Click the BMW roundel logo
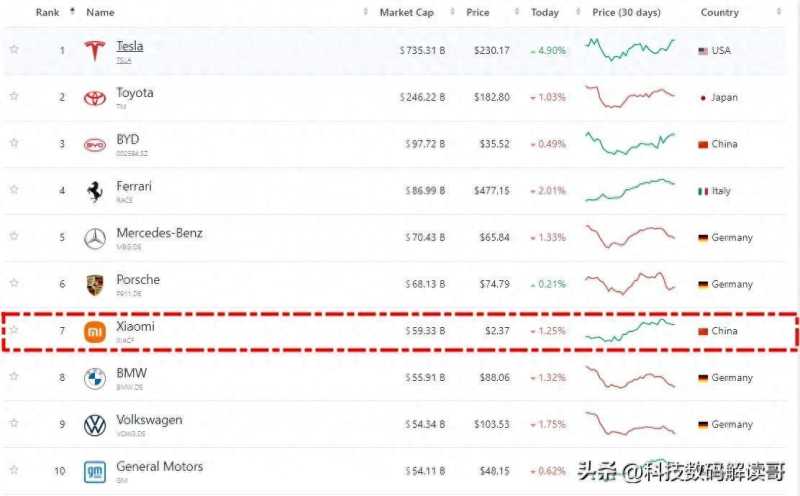The image size is (800, 496). 95,378
